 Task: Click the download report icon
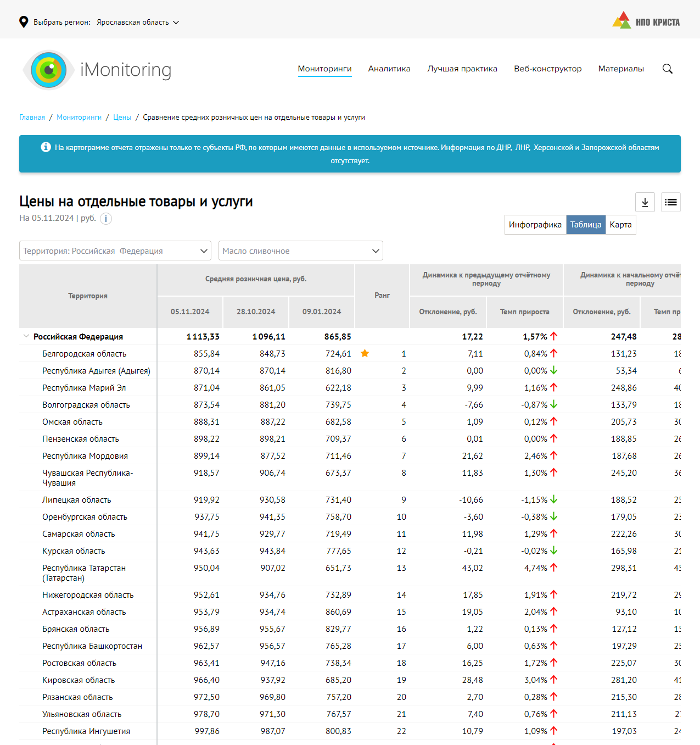click(x=645, y=202)
